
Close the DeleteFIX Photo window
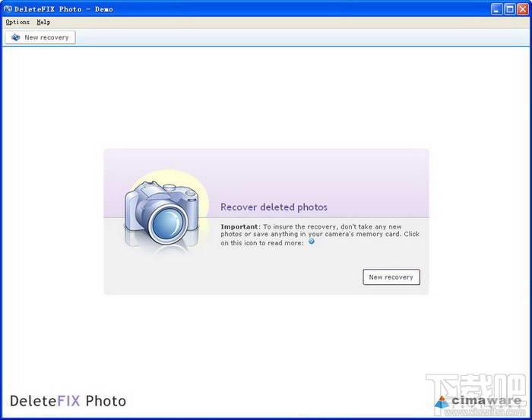523,9
